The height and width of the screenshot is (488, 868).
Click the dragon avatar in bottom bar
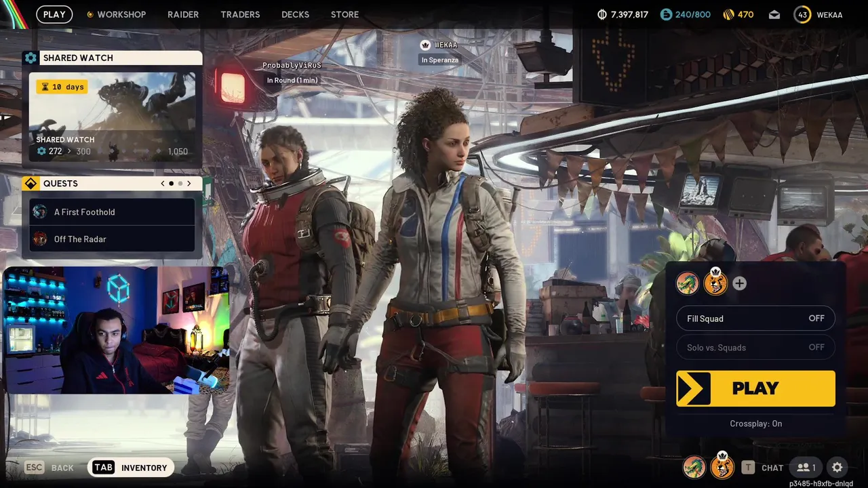tap(694, 467)
